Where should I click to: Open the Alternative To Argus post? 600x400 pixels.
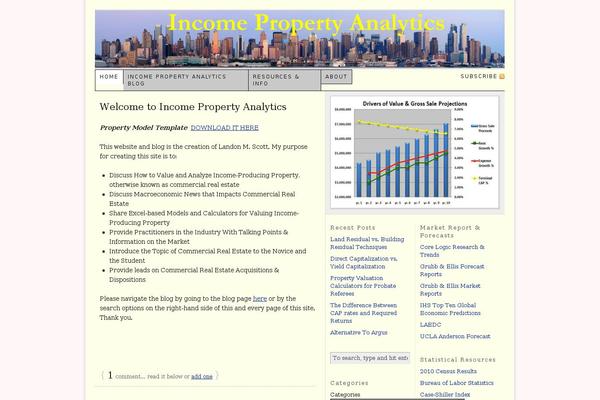click(359, 333)
